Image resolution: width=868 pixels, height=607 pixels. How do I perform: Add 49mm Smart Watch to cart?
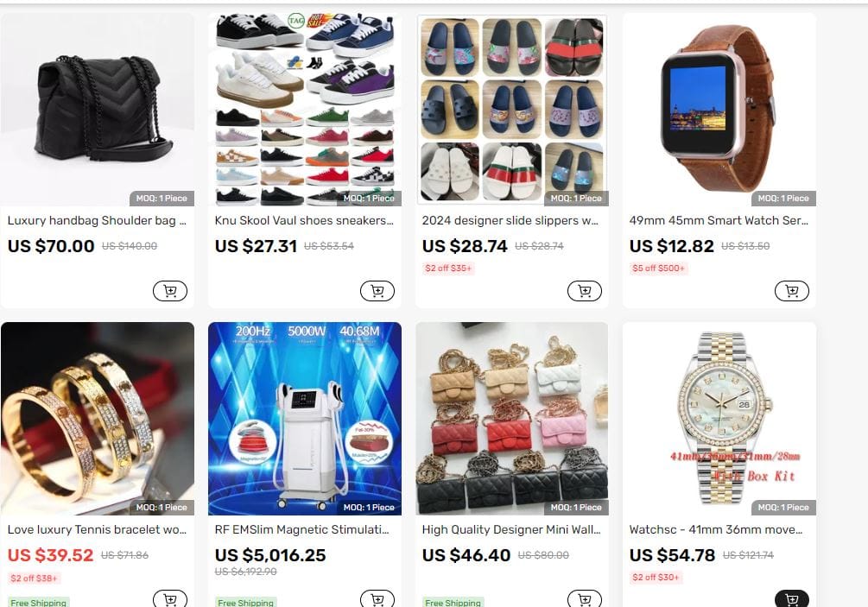tap(792, 291)
